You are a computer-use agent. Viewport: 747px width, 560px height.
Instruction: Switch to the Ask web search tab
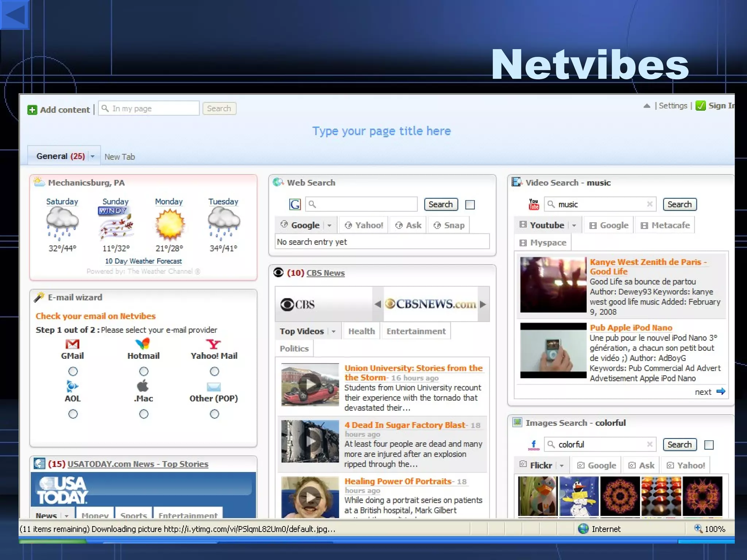pos(409,225)
